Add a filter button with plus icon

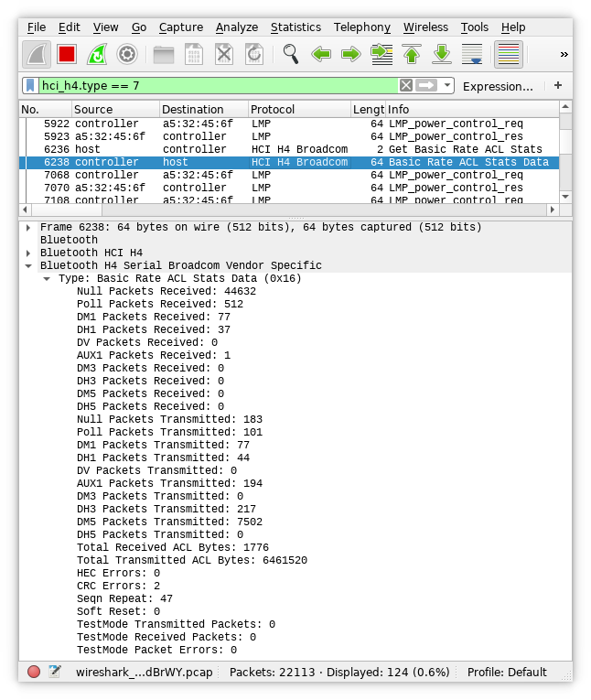558,85
